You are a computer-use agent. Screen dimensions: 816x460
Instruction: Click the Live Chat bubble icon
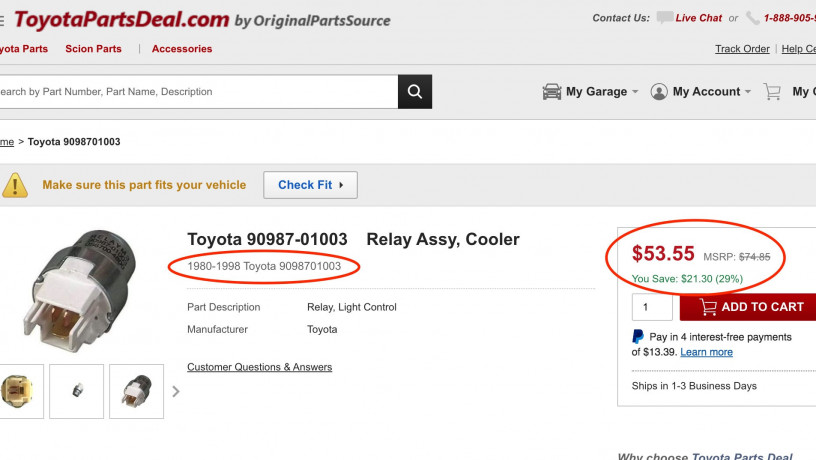coord(665,18)
